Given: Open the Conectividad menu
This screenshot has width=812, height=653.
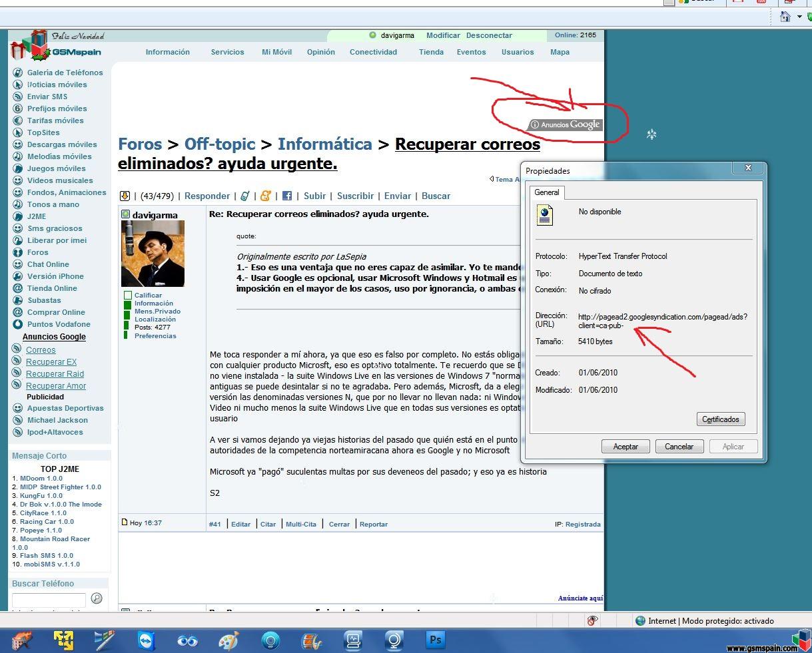Looking at the screenshot, I should (373, 52).
